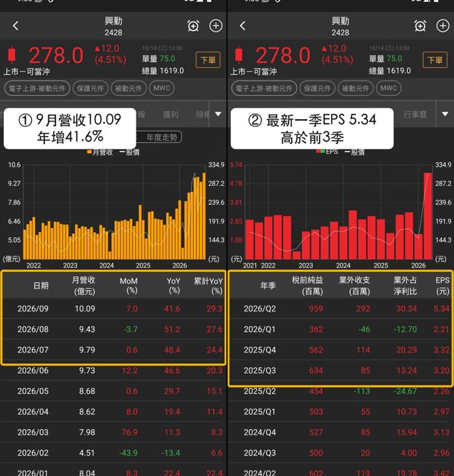
Task: Click the candlestick icon beside left 278.0 price
Action: coord(12,55)
